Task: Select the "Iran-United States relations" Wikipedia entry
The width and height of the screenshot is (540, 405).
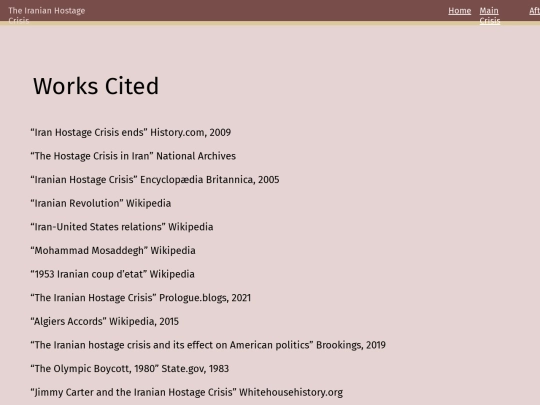Action: [122, 227]
